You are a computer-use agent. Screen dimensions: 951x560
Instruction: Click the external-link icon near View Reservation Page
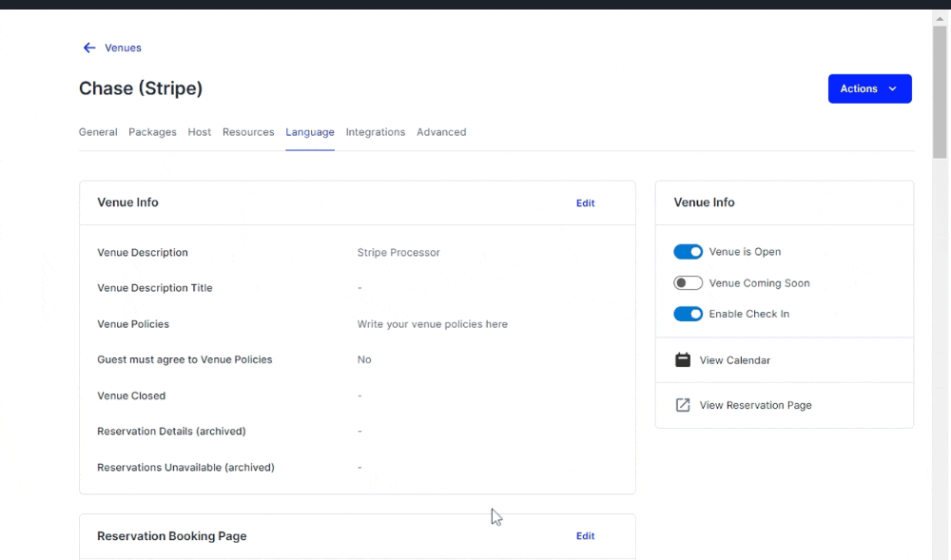[x=682, y=404]
